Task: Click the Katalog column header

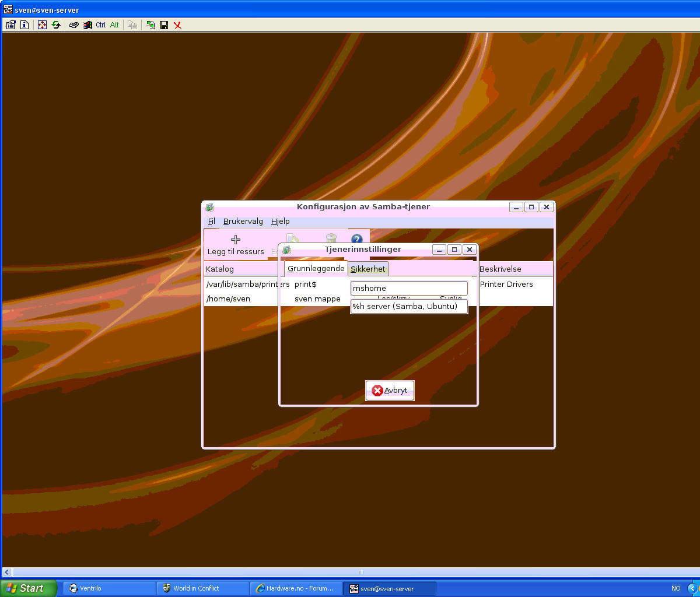Action: pyautogui.click(x=242, y=269)
